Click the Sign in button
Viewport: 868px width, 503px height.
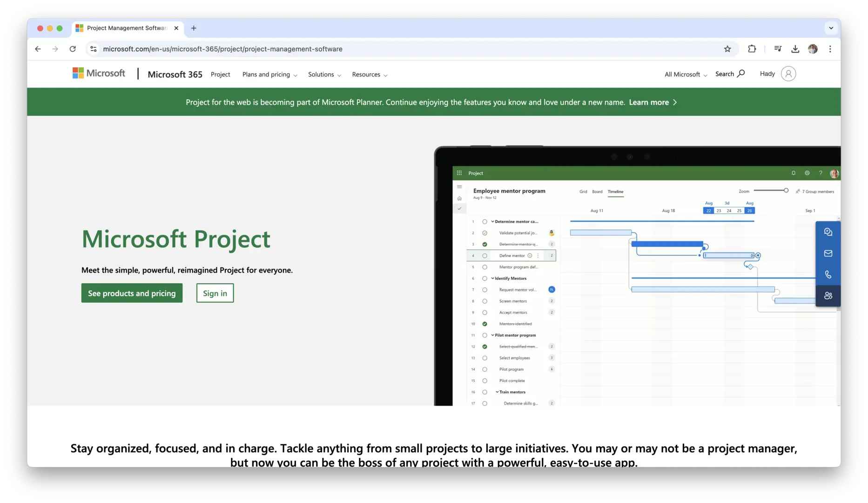coord(215,293)
